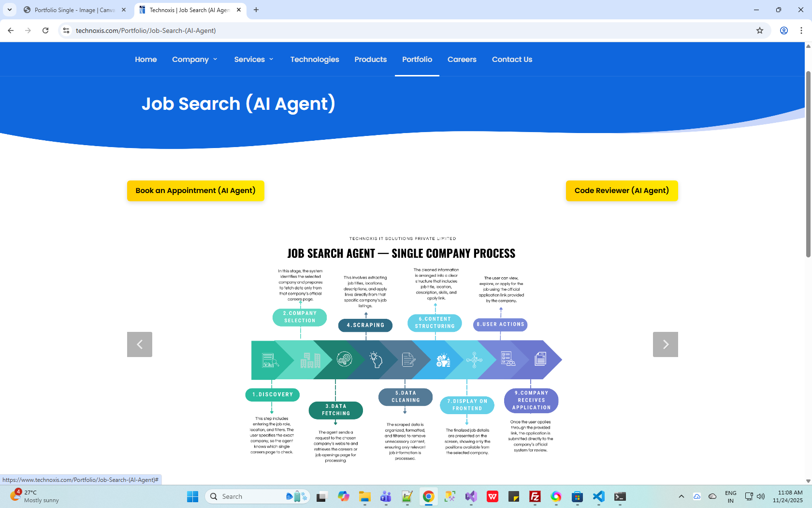Bookmark this page with the star icon
812x508 pixels.
760,30
